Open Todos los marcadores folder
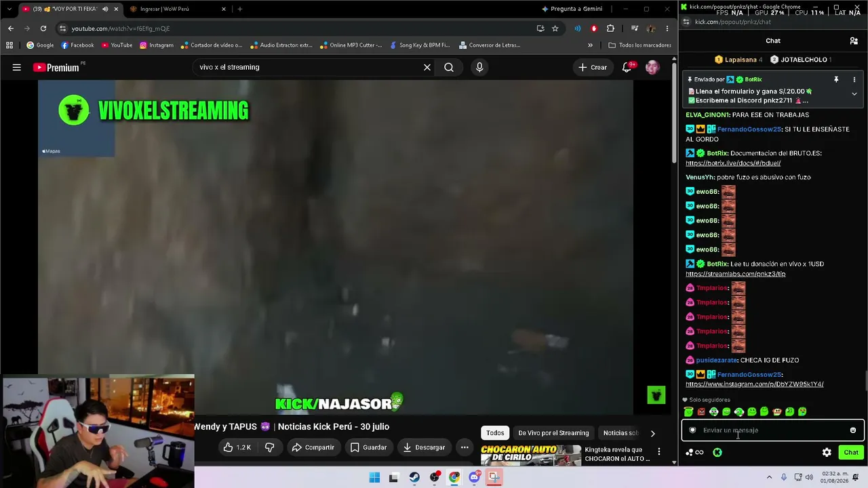Viewport: 868px width, 488px height. pyautogui.click(x=640, y=45)
